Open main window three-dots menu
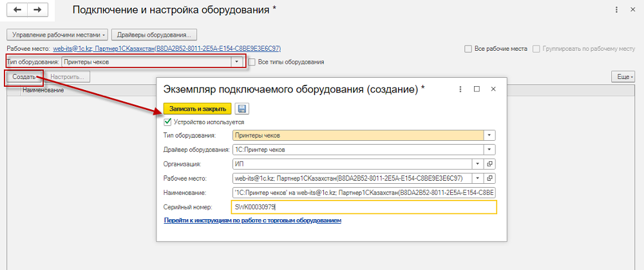The image size is (644, 270). coord(616,10)
